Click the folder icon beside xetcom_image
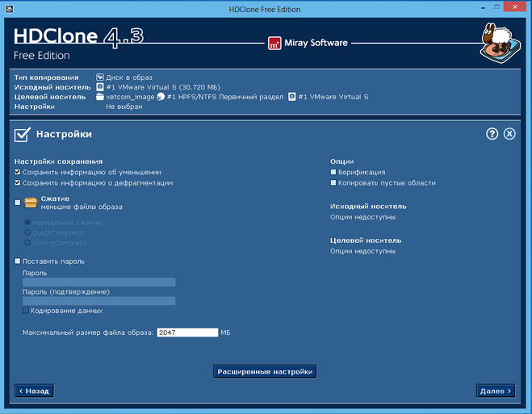Viewport: 532px width, 414px height. pyautogui.click(x=100, y=97)
